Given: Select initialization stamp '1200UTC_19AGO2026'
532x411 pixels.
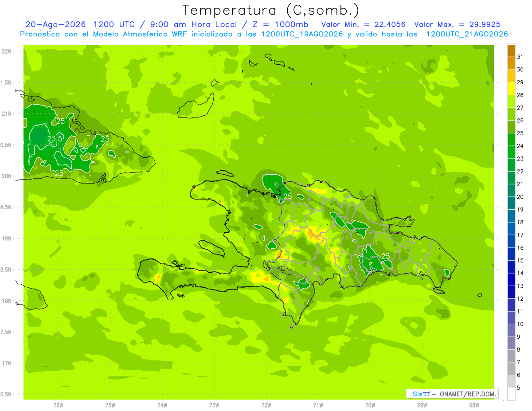Looking at the screenshot, I should (301, 34).
